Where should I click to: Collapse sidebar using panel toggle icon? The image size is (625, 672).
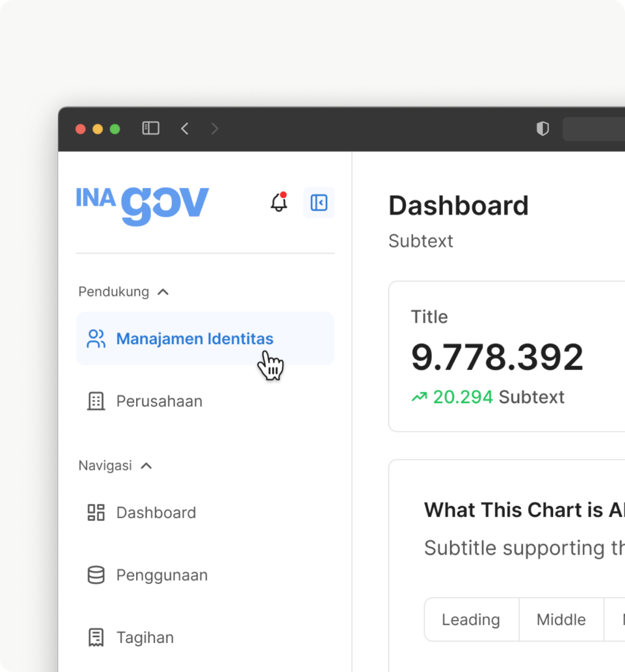pyautogui.click(x=319, y=202)
